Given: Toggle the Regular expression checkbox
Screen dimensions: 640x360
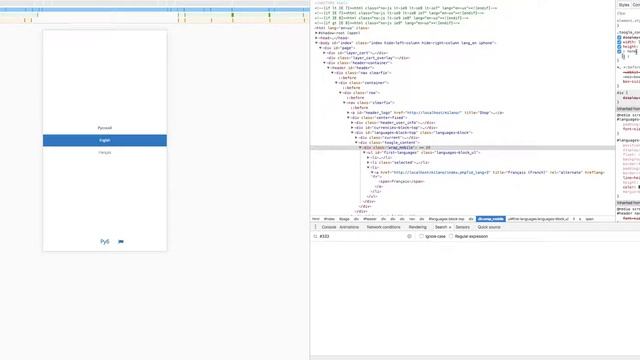Looking at the screenshot, I should (x=451, y=236).
